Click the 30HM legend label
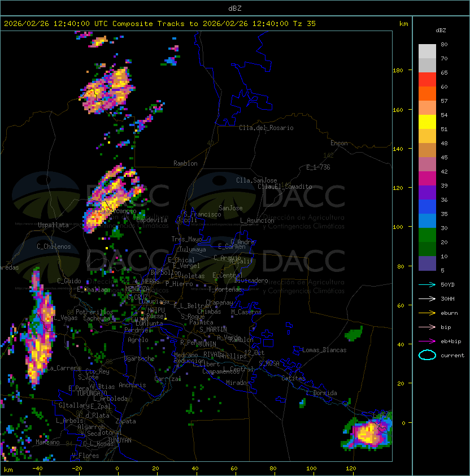 click(x=447, y=299)
